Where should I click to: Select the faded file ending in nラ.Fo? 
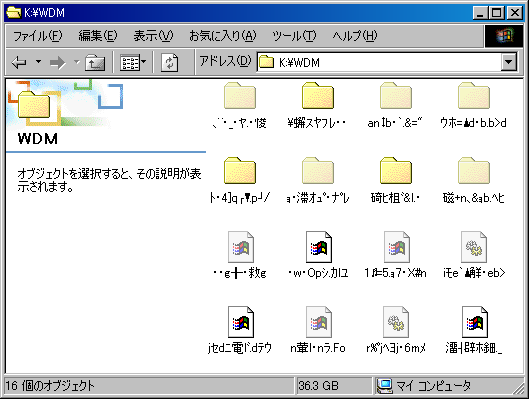click(x=318, y=330)
